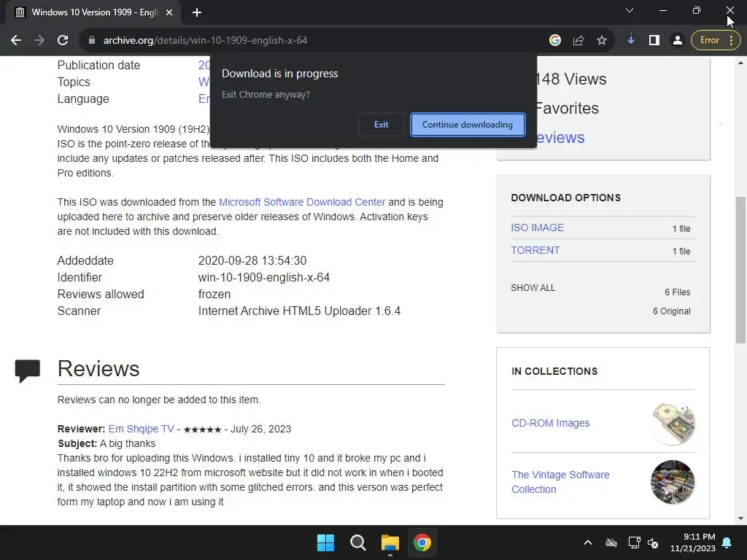Viewport: 747px width, 560px height.
Task: Open the Microsoft Software Download Center link
Action: (x=302, y=202)
